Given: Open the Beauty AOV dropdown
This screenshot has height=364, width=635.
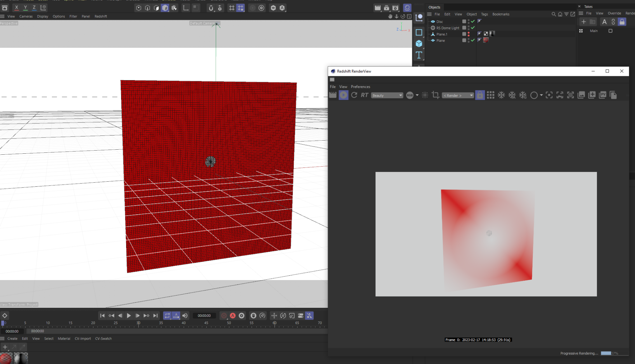Looking at the screenshot, I should (x=387, y=95).
